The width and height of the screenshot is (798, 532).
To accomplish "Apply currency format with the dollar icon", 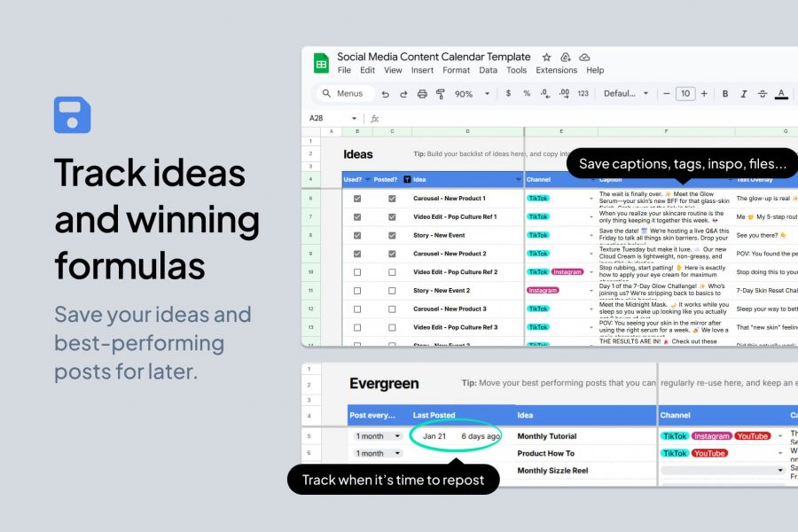I will (x=506, y=93).
